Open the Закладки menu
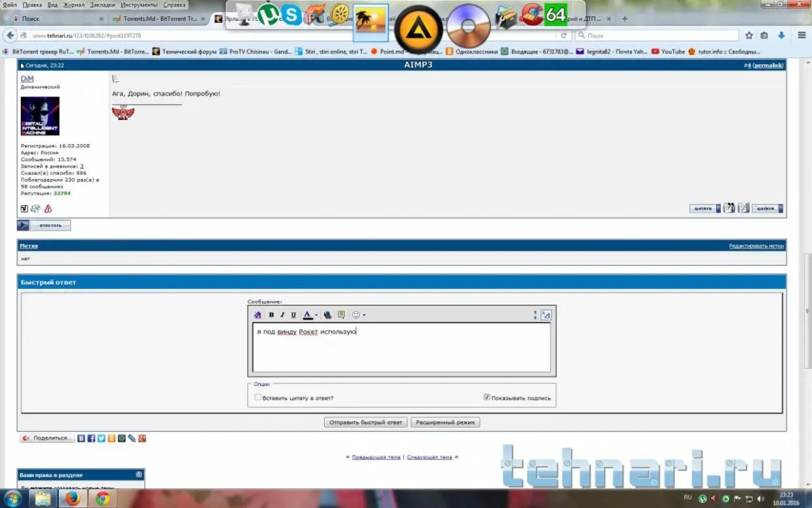This screenshot has height=508, width=812. [103, 5]
